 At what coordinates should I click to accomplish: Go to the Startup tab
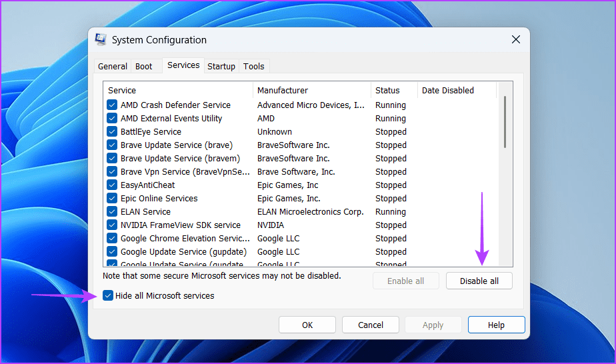click(221, 67)
